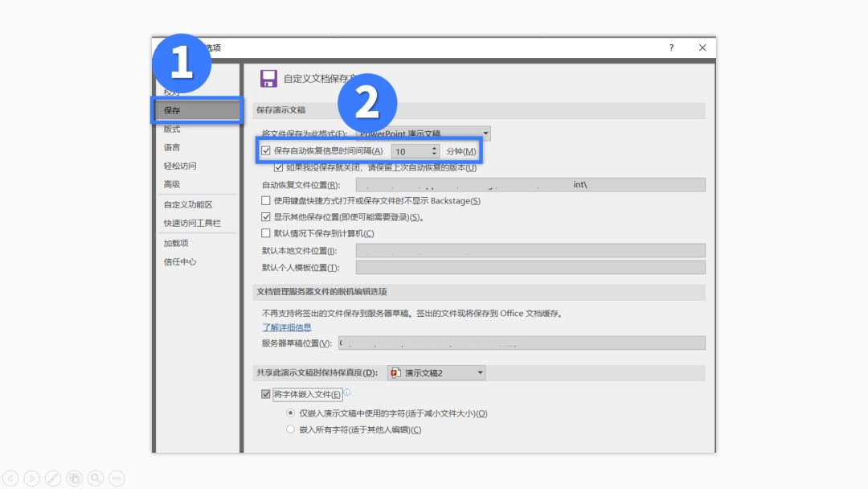Screen dimensions: 868x489
Task: Click the 默认个人模板位置 field
Action: 530,268
